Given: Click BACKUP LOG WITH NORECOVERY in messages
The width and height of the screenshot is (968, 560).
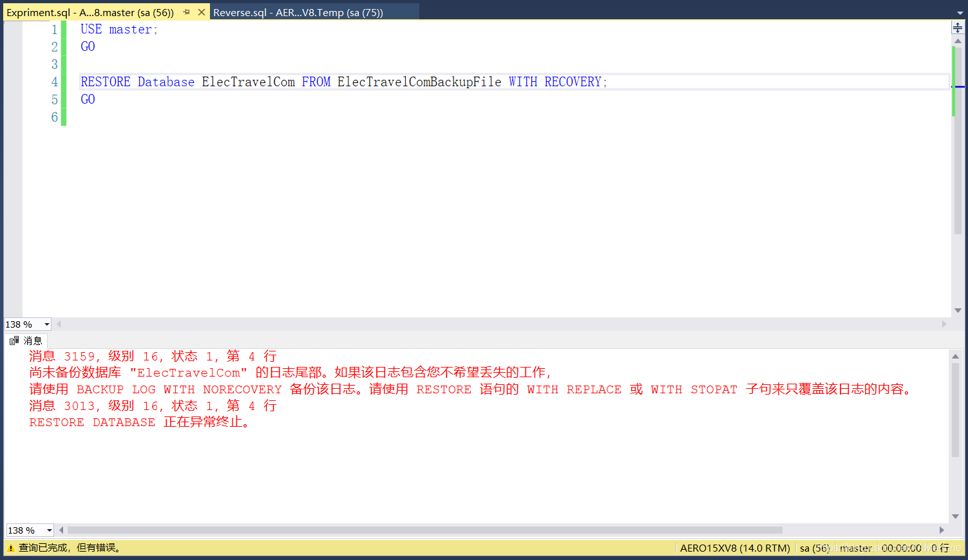Looking at the screenshot, I should (179, 389).
